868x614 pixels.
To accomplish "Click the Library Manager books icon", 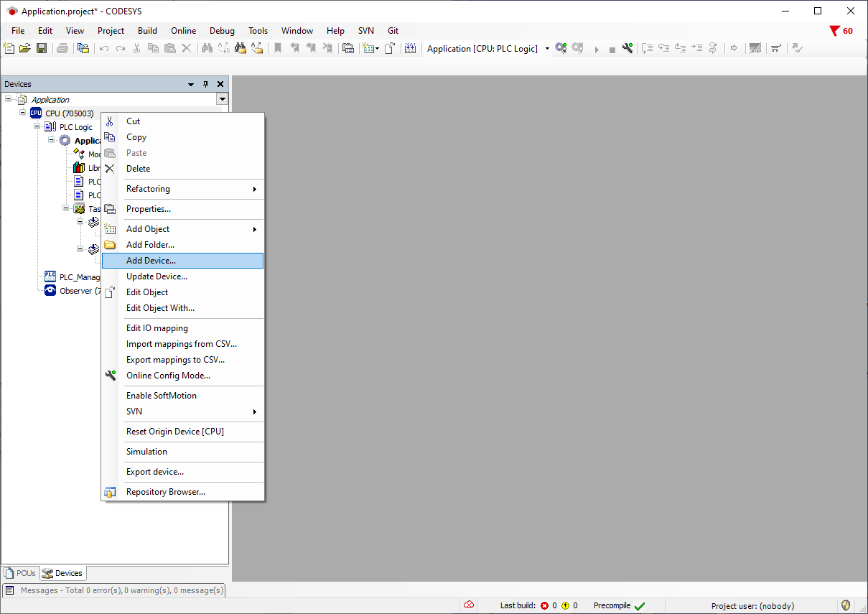I will pos(79,168).
